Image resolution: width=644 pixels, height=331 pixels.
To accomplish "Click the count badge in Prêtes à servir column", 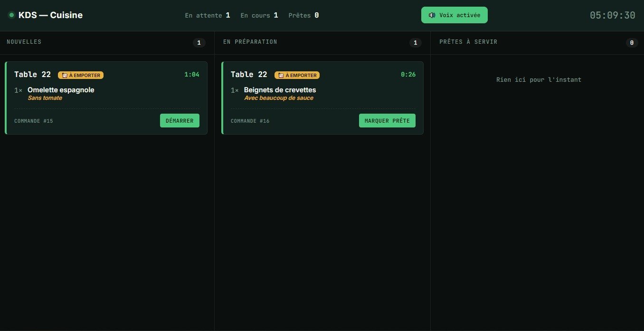I will tap(632, 43).
